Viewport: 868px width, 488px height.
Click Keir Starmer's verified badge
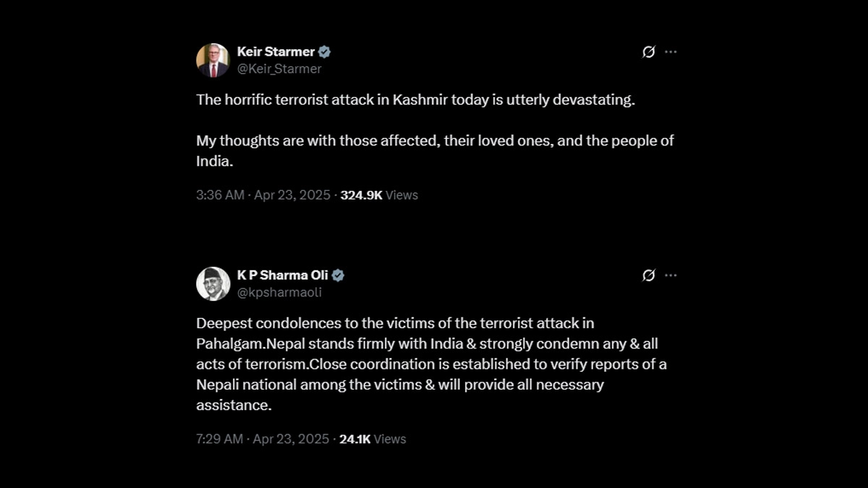pos(325,52)
